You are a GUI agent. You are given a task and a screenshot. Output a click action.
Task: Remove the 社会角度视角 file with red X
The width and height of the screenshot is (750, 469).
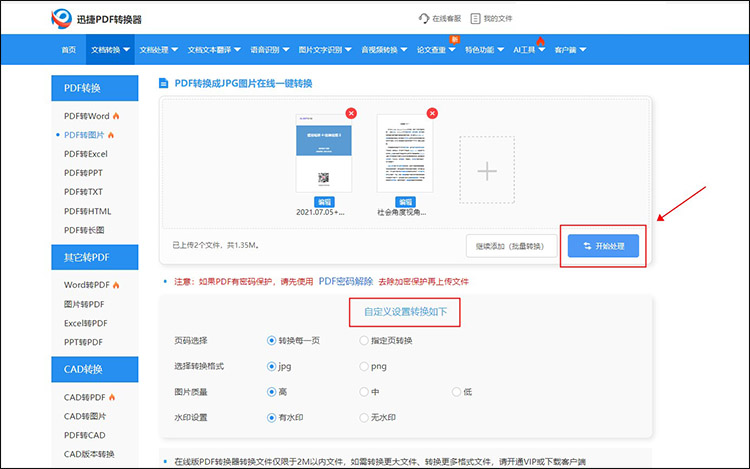[432, 113]
